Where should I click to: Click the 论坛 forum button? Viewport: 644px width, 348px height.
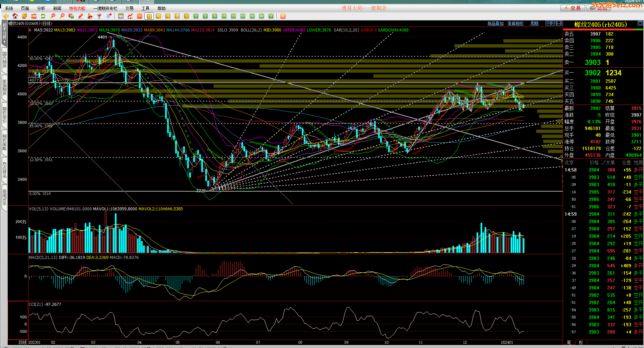(598, 8)
